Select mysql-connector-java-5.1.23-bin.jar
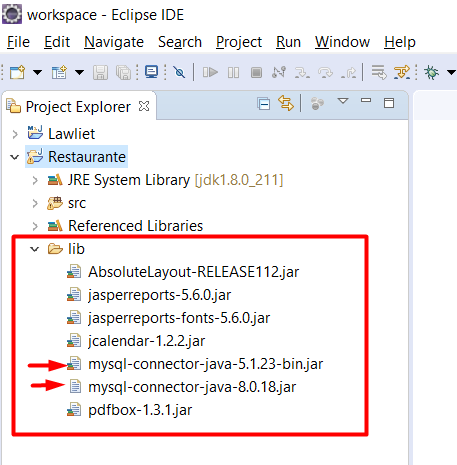 point(205,364)
